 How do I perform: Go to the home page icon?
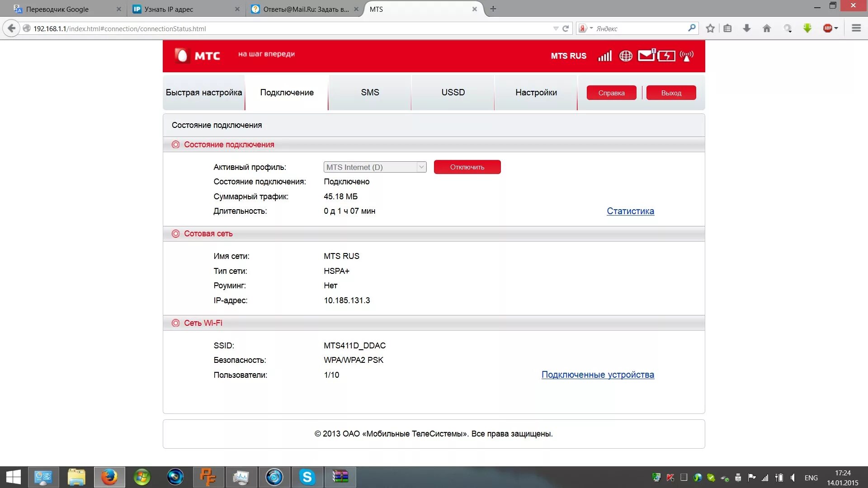pos(767,28)
